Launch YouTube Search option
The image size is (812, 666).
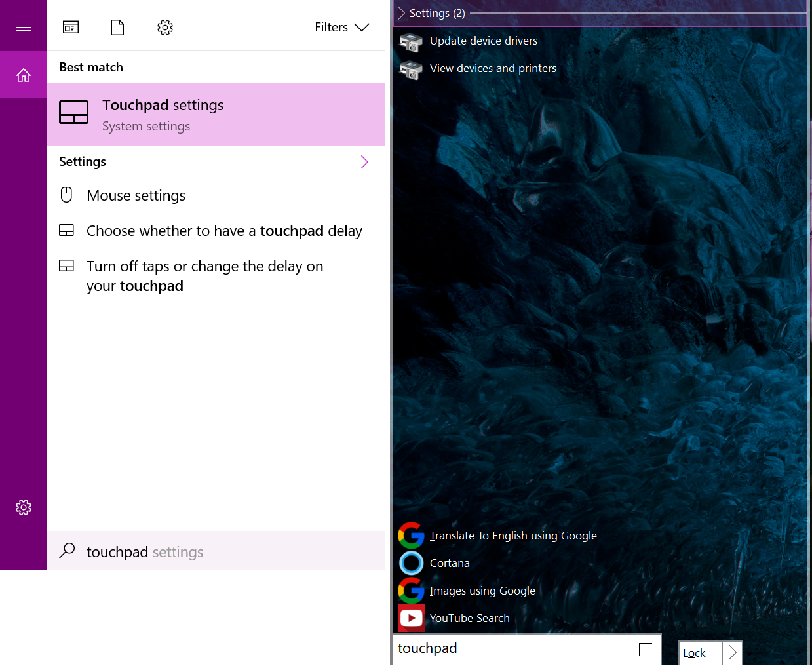pyautogui.click(x=469, y=618)
